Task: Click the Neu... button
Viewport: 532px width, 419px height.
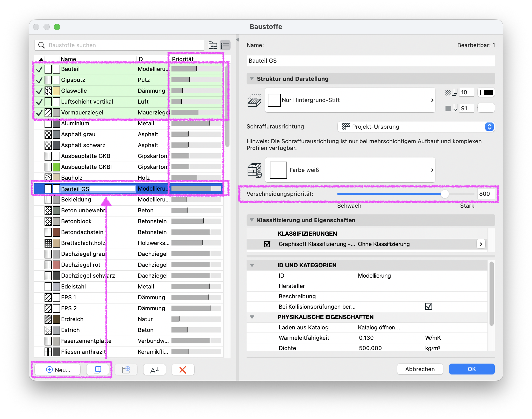Action: pyautogui.click(x=57, y=370)
